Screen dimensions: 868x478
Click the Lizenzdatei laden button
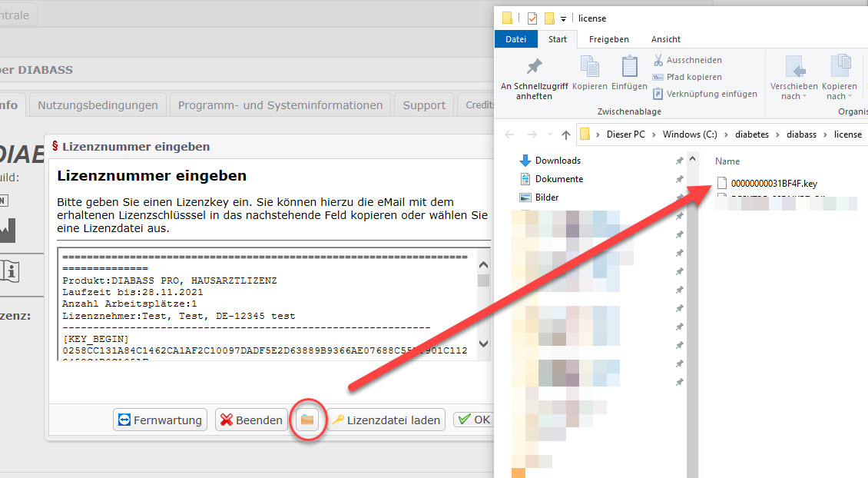tap(386, 420)
